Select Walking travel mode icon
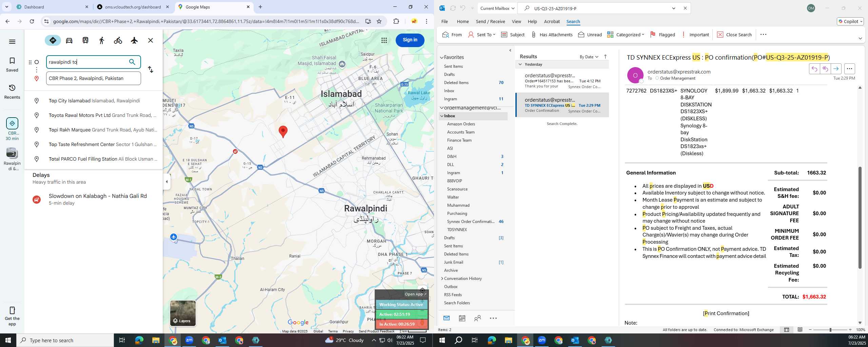 (102, 40)
